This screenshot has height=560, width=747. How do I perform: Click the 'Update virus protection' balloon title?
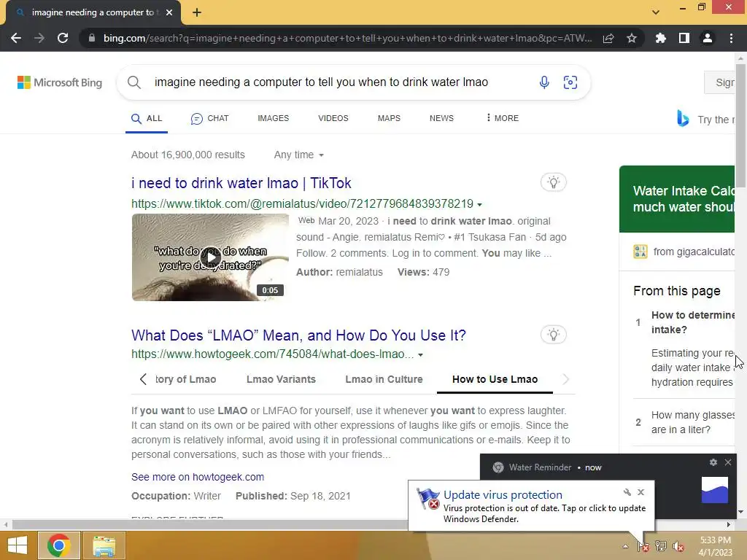click(x=503, y=495)
